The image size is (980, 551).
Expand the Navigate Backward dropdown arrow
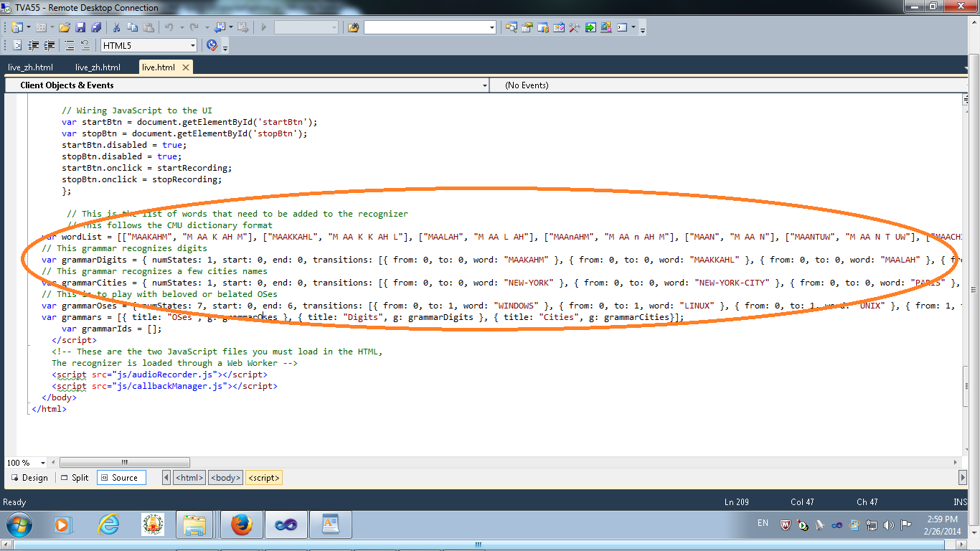point(231,27)
